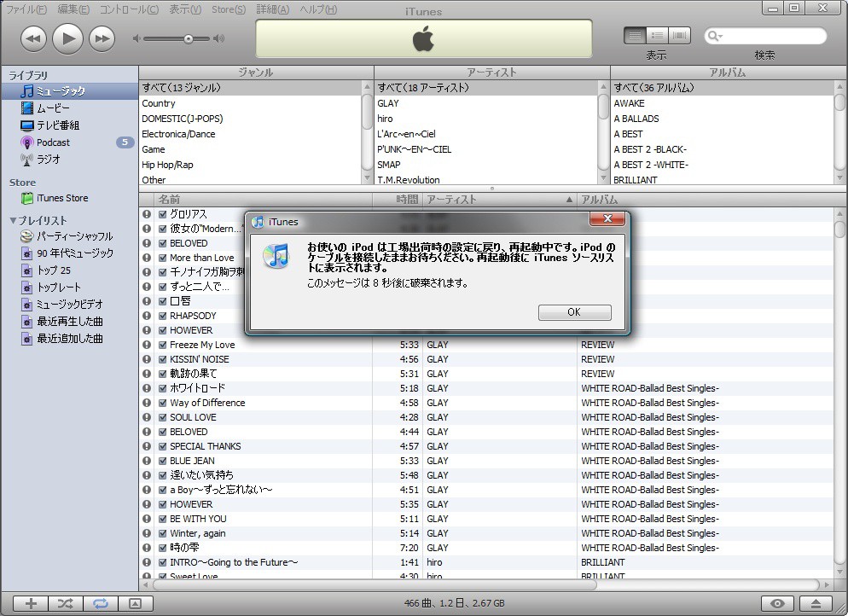
Task: Click the volume slider knob
Action: click(189, 38)
